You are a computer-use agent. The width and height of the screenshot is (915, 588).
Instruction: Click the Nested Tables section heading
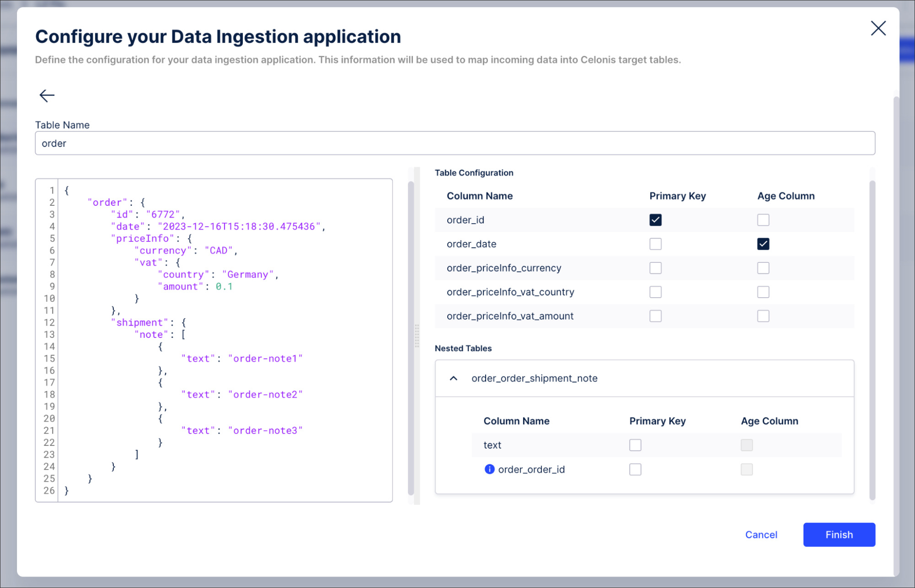coord(463,348)
